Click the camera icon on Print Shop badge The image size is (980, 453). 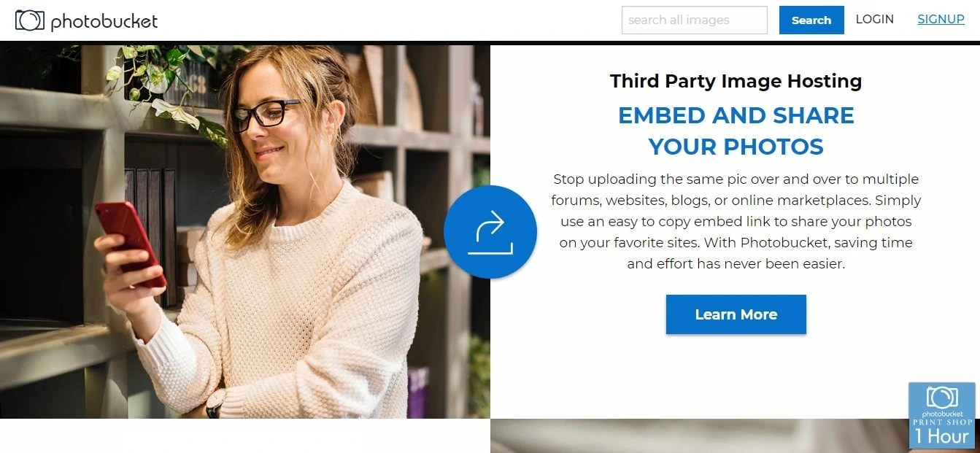pos(942,398)
